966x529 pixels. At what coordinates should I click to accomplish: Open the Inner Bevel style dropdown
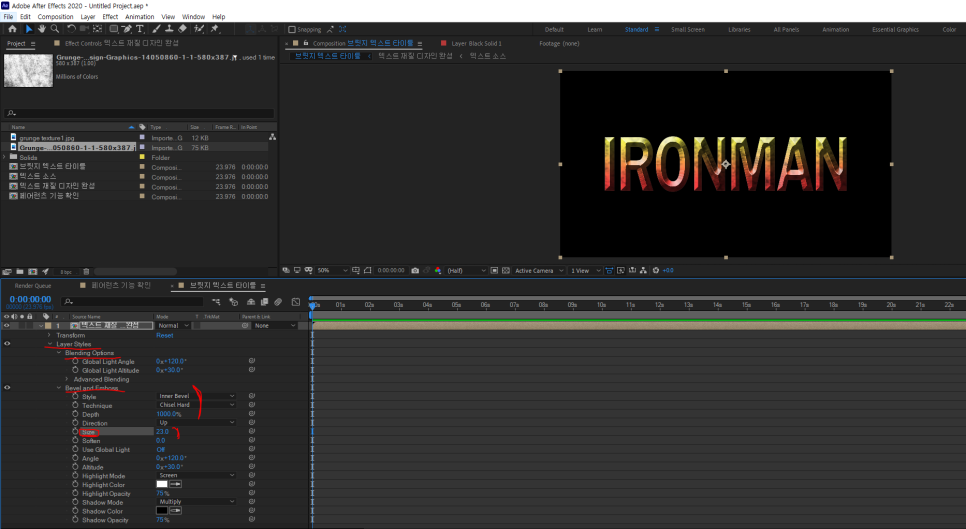tap(196, 396)
